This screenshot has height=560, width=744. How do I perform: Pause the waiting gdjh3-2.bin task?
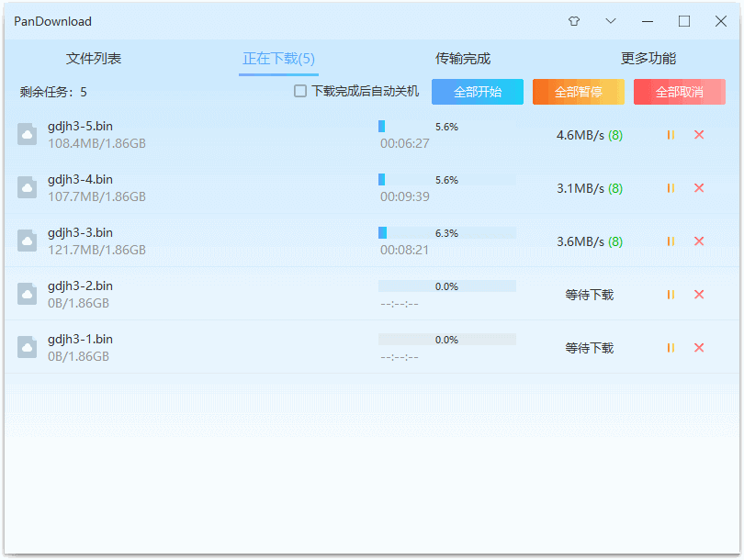pos(671,295)
